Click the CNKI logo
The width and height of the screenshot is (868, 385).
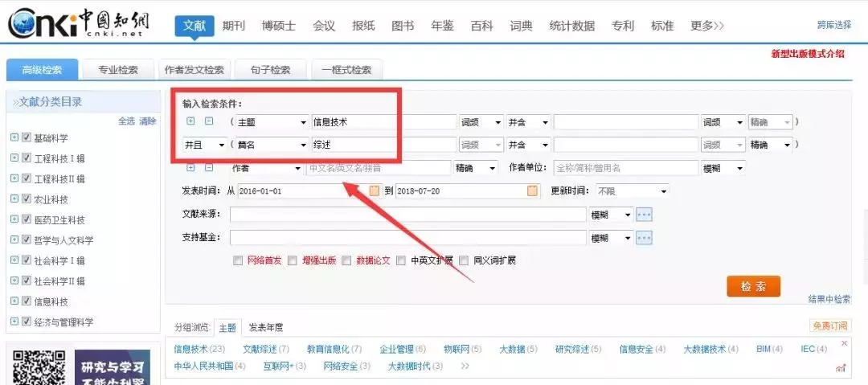(78, 23)
